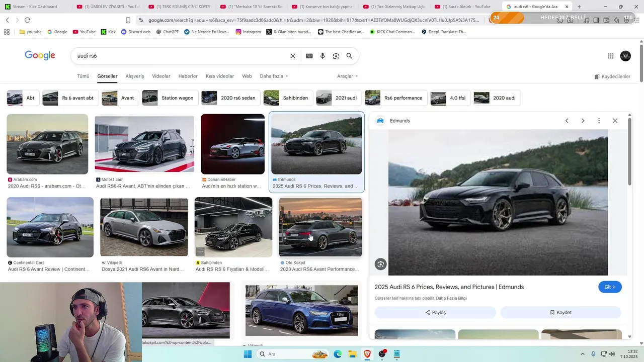The image size is (644, 362).
Task: Filter images by the Abt chip
Action: point(23,98)
